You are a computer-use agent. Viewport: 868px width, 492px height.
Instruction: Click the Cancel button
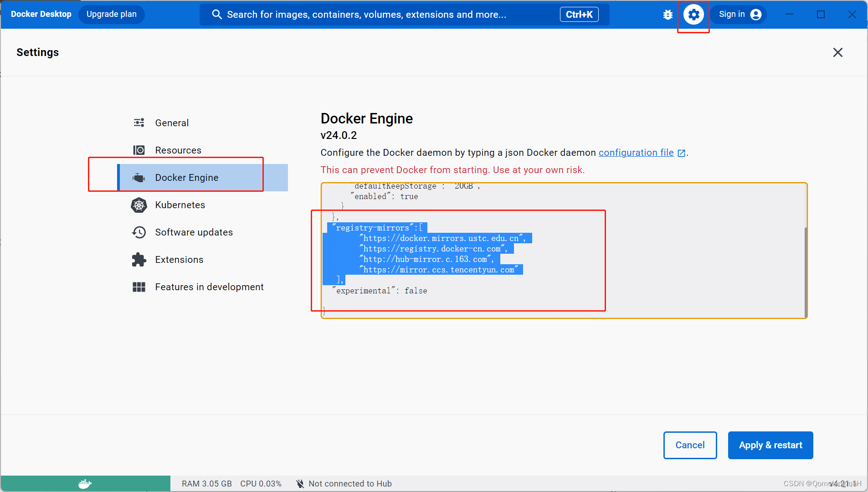(x=690, y=445)
